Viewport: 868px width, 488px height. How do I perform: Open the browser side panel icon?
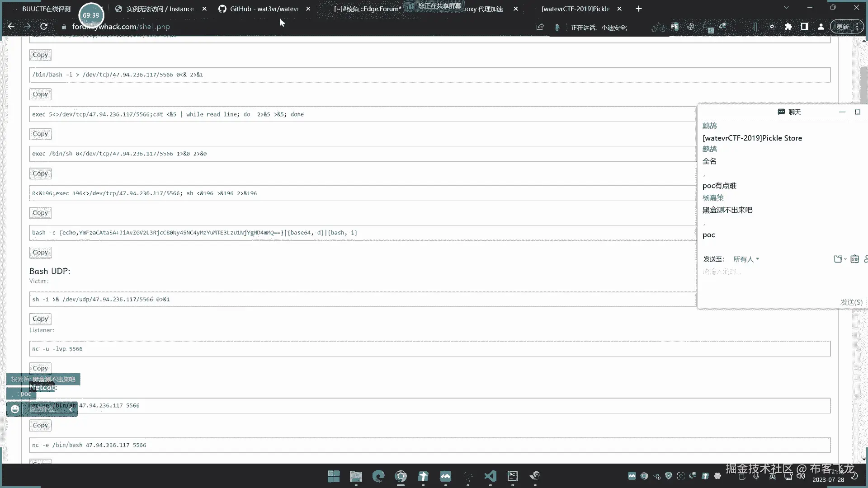pos(804,27)
